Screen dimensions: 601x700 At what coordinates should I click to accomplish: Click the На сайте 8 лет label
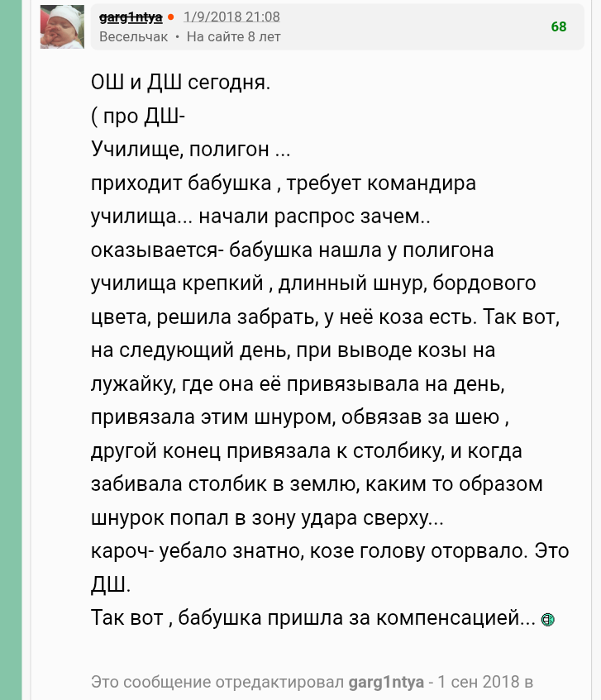pos(233,36)
